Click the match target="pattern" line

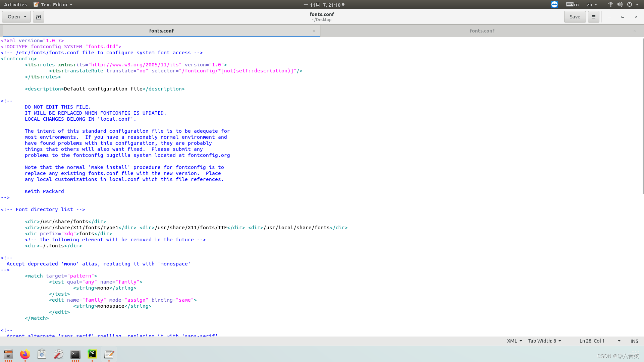pos(61,276)
